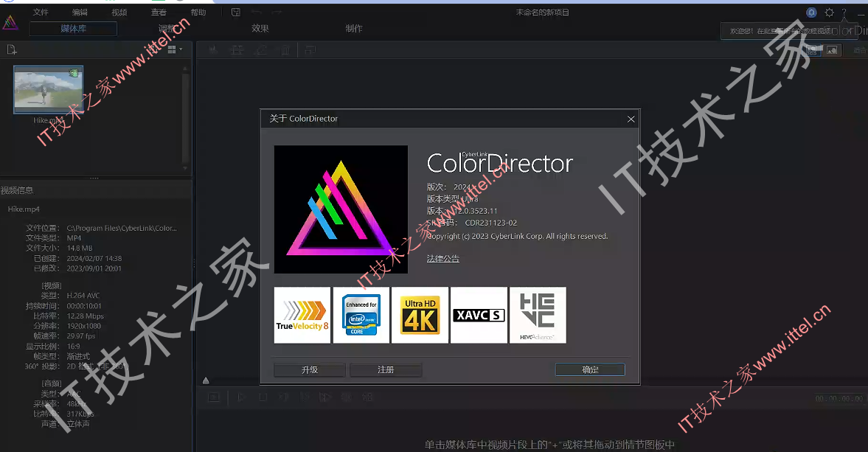Switch to the 效果 tab
This screenshot has height=452, width=868.
[260, 28]
